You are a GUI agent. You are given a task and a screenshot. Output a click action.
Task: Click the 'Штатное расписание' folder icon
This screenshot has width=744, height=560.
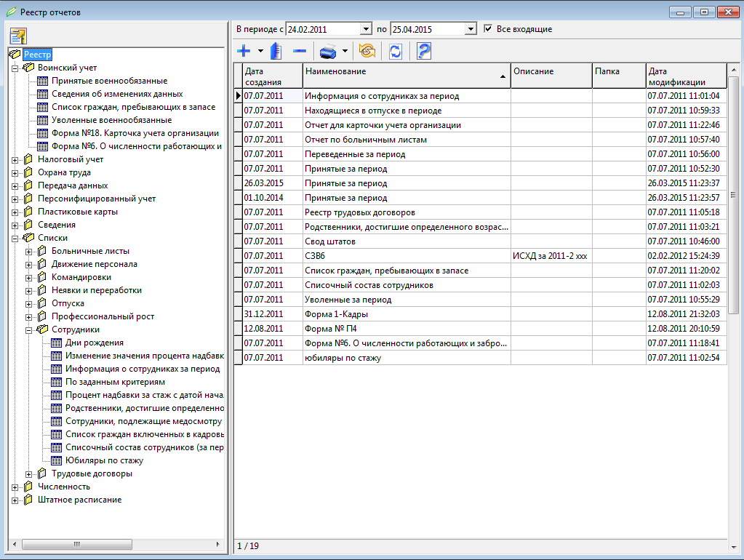[28, 500]
